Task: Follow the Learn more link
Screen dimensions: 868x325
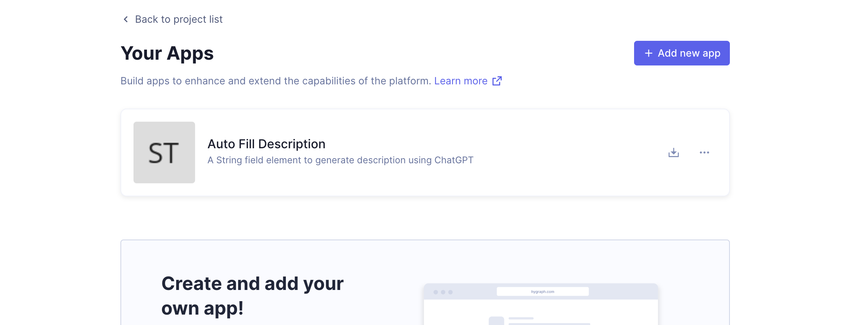Action: [x=461, y=81]
